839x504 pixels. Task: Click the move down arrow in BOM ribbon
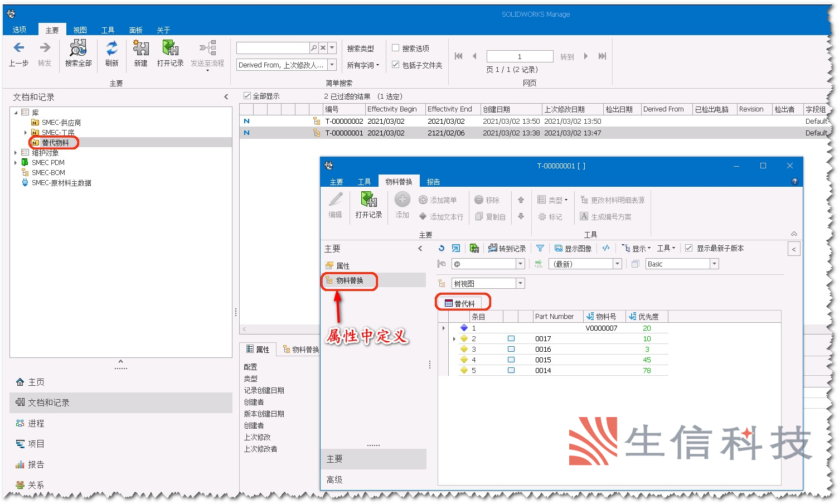[x=521, y=216]
